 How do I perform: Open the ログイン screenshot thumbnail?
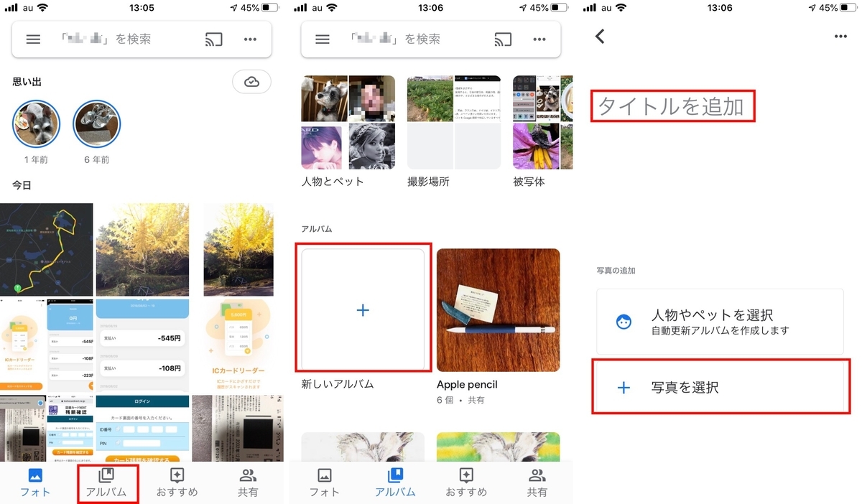tap(142, 428)
